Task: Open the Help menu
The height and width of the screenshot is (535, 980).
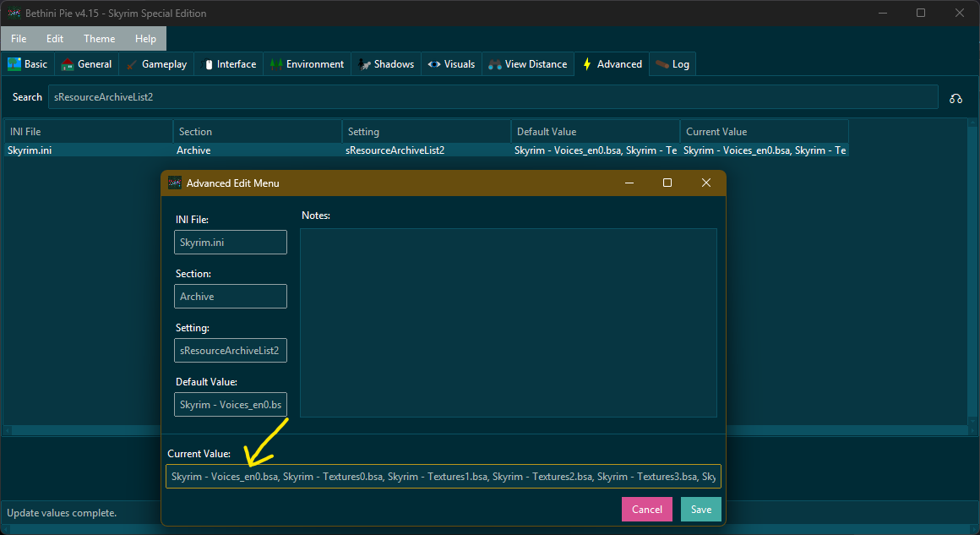Action: pyautogui.click(x=145, y=39)
